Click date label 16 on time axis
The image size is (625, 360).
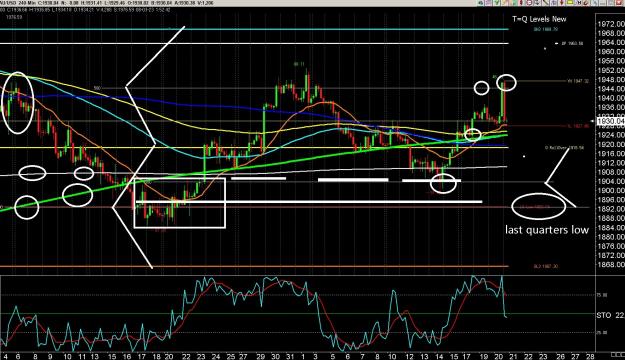[x=127, y=356]
